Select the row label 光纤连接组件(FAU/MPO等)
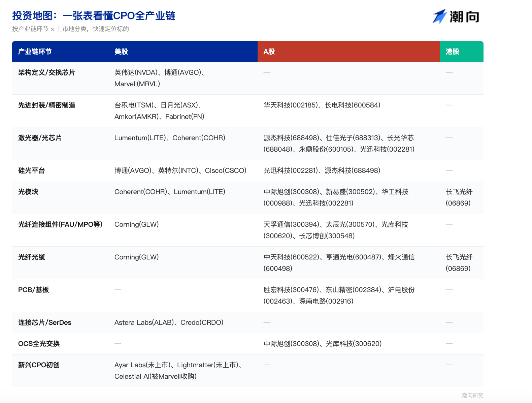This screenshot has height=403, width=532. (x=60, y=224)
